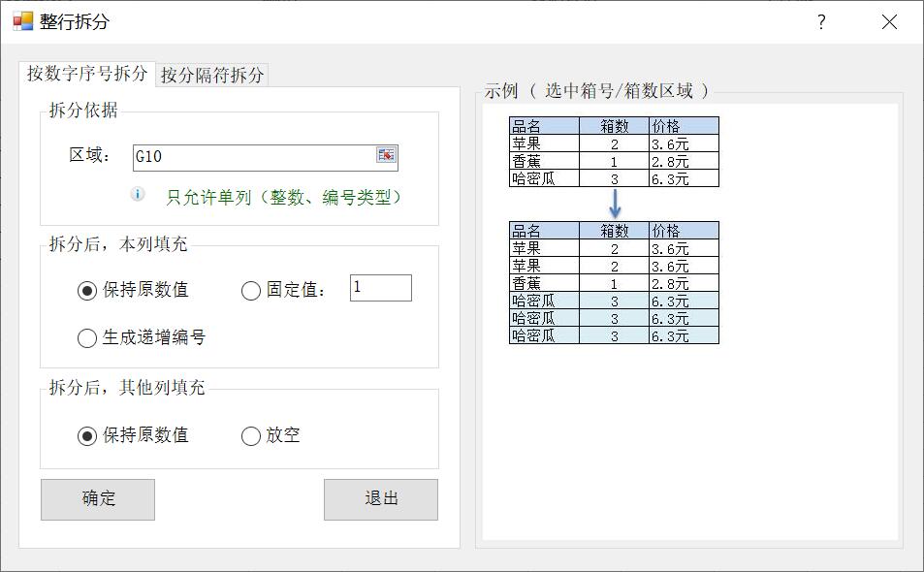
Task: Click the 退出 button
Action: [x=381, y=499]
